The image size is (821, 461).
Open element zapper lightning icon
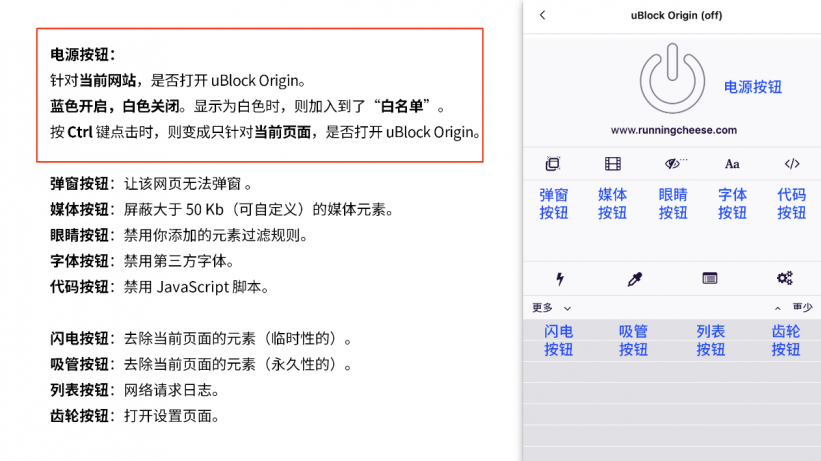tap(560, 279)
